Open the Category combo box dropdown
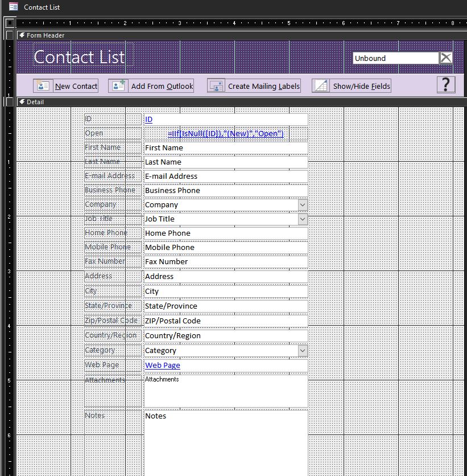The height and width of the screenshot is (476, 467). [303, 350]
